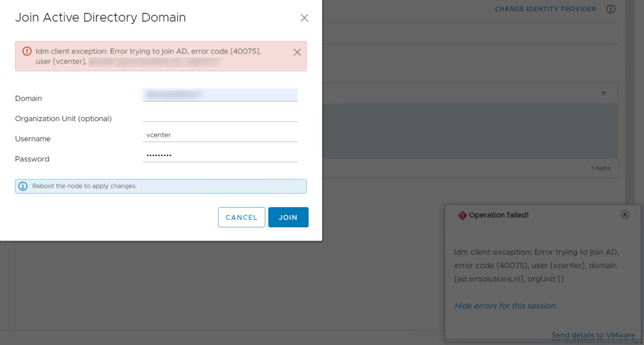Dismiss the Idm client exception alert banner
This screenshot has height=345, width=644.
(x=297, y=52)
